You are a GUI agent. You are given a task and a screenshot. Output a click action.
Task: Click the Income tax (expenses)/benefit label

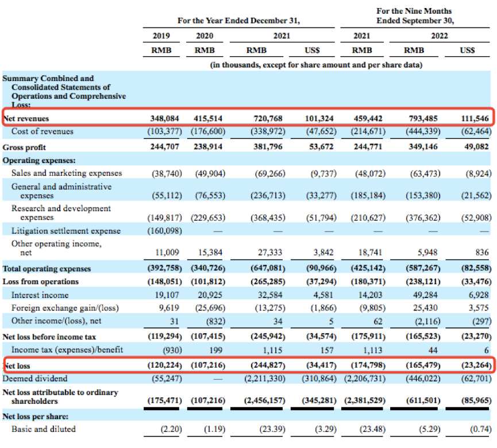tap(67, 350)
